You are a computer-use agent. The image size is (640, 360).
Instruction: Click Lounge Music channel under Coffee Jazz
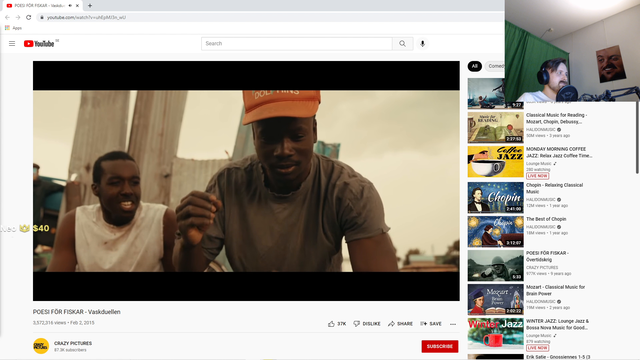click(x=539, y=163)
